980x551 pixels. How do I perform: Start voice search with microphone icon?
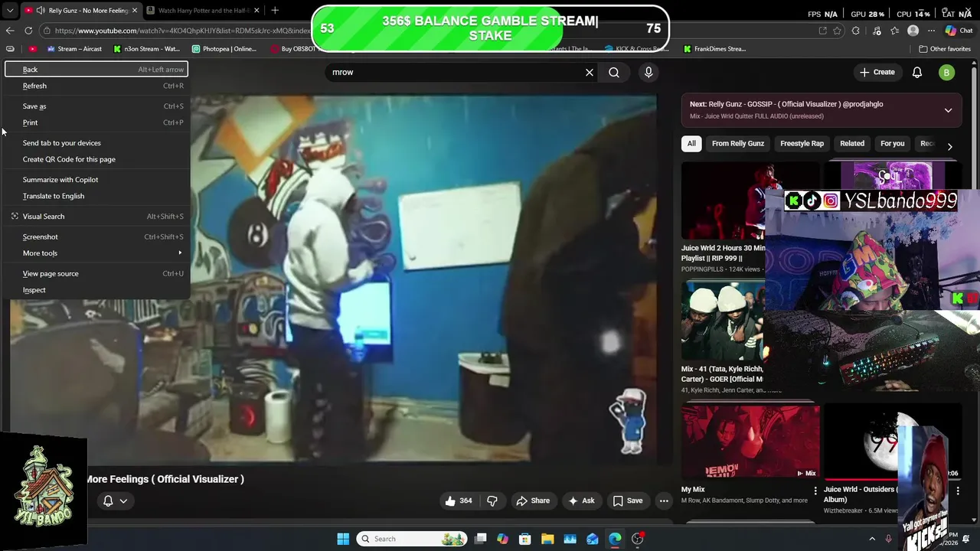(x=648, y=72)
